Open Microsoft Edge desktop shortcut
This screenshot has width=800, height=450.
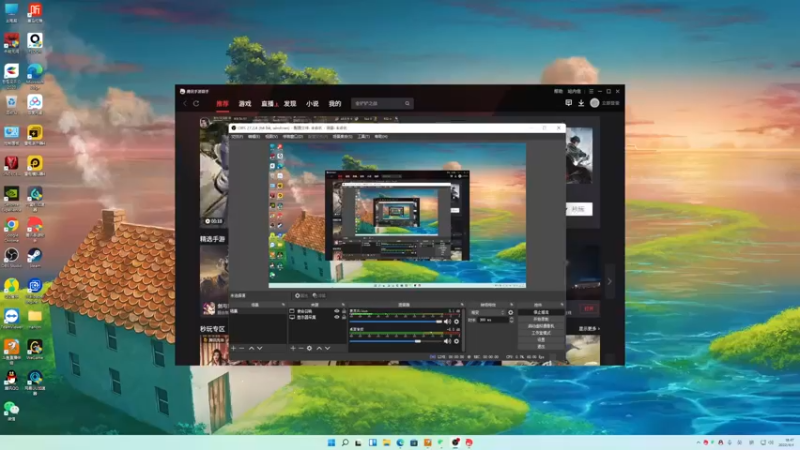(x=35, y=76)
